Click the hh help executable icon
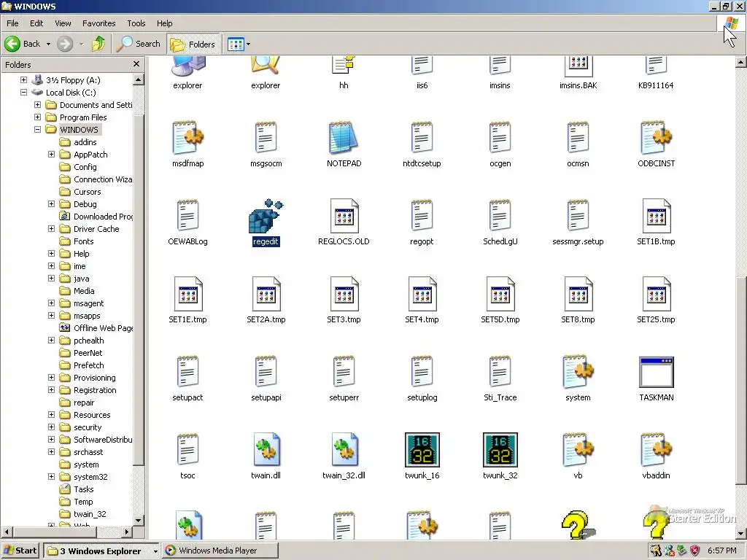This screenshot has width=747, height=560. point(344,65)
